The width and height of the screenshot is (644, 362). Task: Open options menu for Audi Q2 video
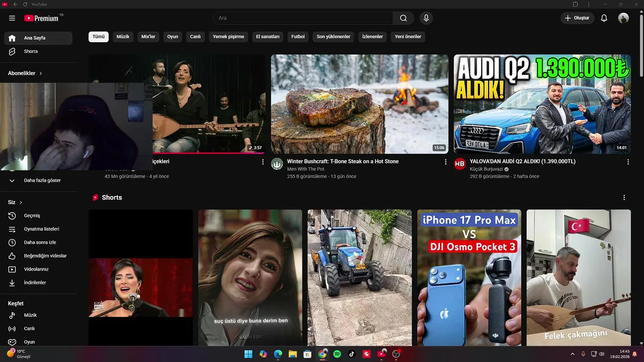click(x=628, y=162)
